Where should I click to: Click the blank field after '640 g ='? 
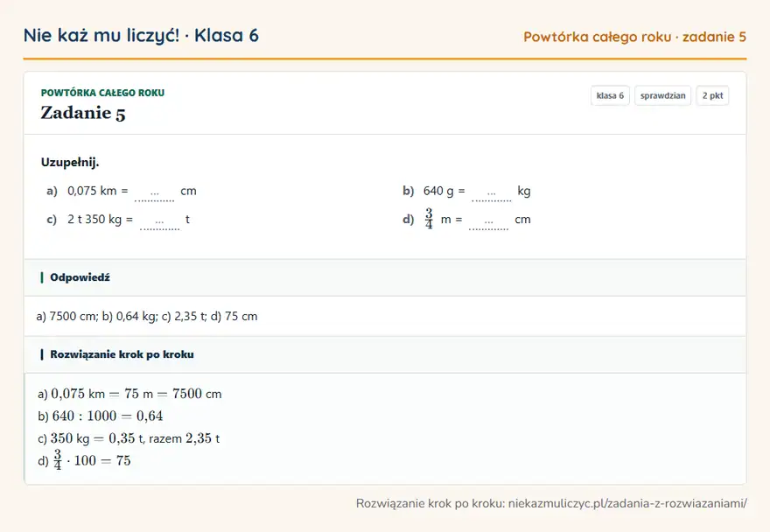[491, 193]
